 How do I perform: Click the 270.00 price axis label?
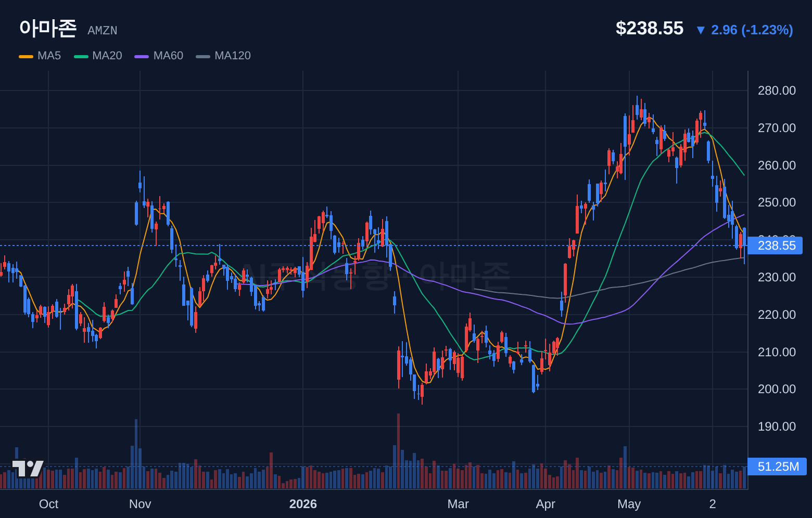coord(777,128)
